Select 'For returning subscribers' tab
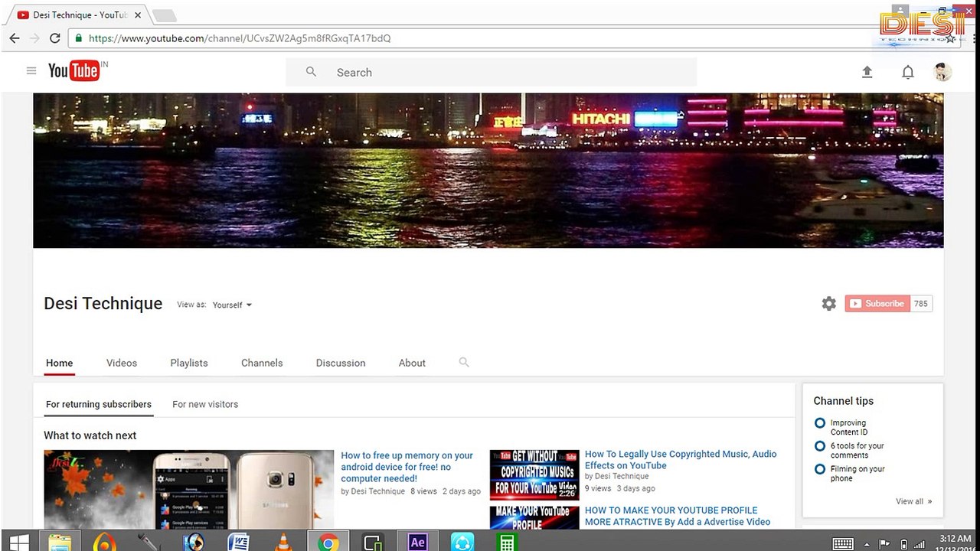The height and width of the screenshot is (551, 980). pyautogui.click(x=99, y=404)
